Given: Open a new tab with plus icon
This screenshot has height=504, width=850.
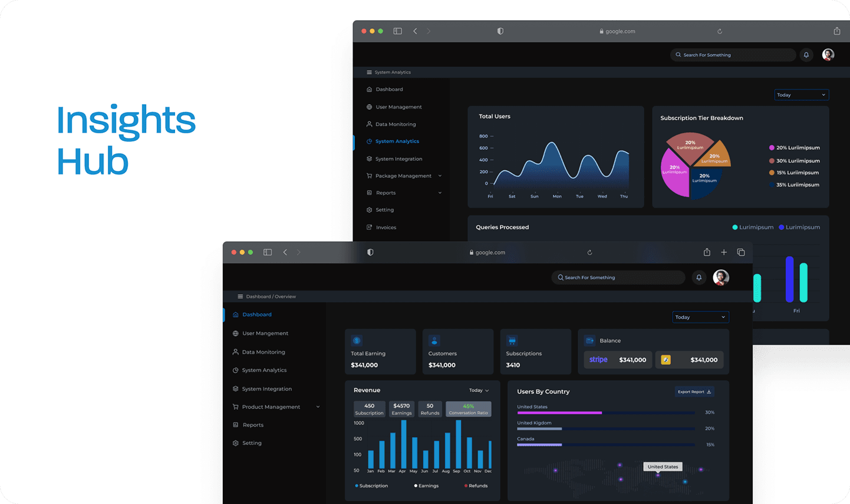Looking at the screenshot, I should pyautogui.click(x=724, y=252).
